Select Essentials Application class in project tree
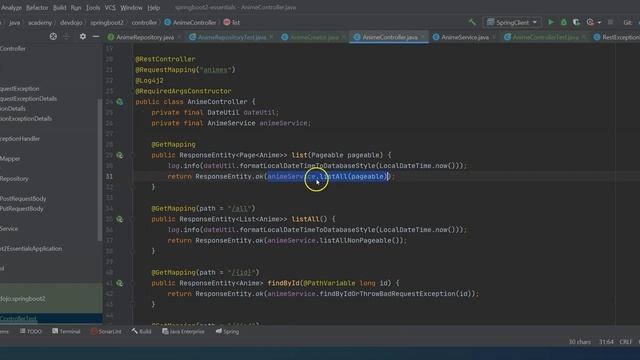640x360 pixels. [x=31, y=249]
